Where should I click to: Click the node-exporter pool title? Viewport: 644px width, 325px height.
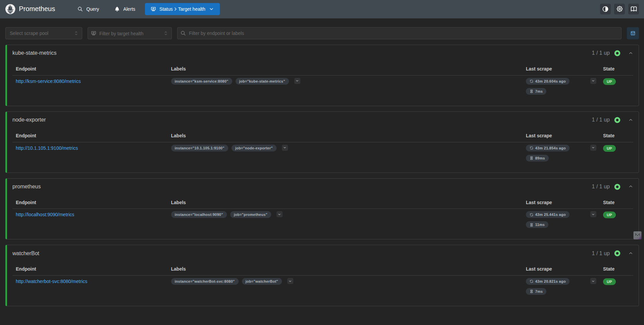[29, 120]
